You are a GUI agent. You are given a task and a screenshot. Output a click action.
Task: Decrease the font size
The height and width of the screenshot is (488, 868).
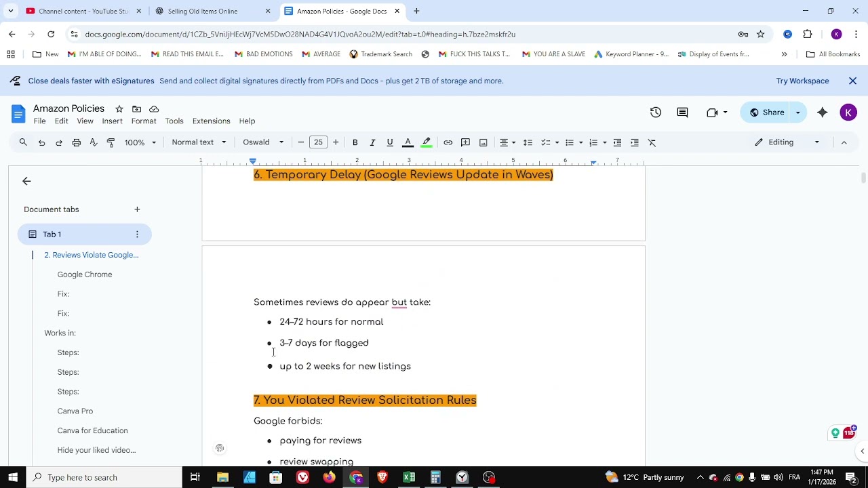point(301,142)
